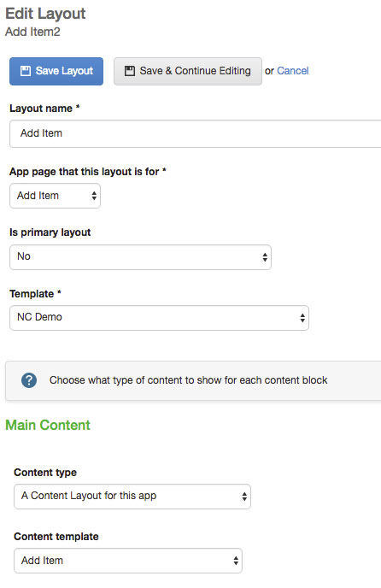Click the floppy disk icon on Save Layout
Screen dimensions: 381x588
point(26,71)
